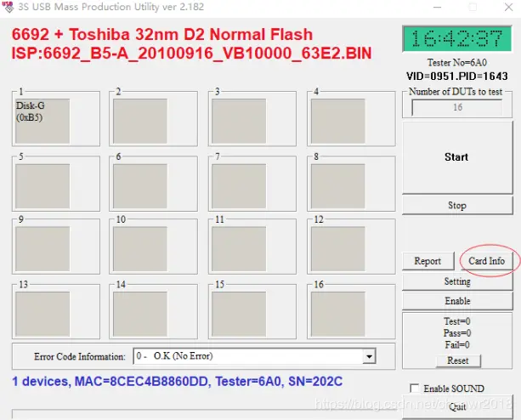Open Card Info
Viewport: 521px width, 420px height.
coord(486,261)
